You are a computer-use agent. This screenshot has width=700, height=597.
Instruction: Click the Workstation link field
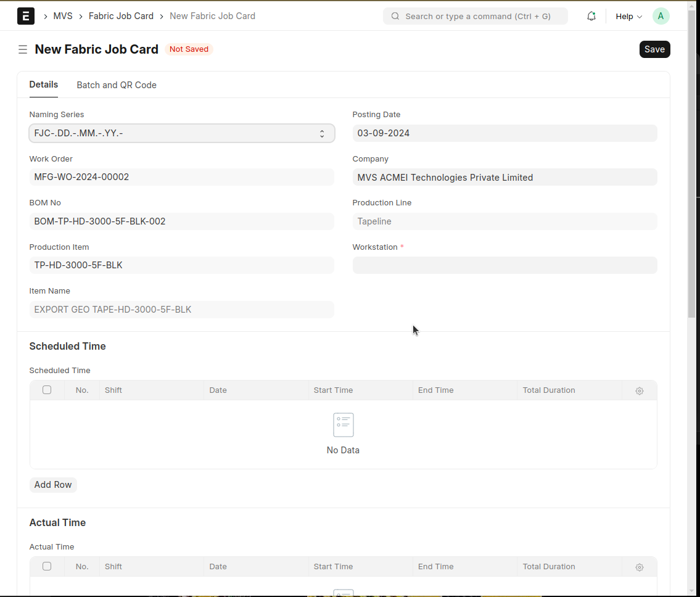pos(504,265)
